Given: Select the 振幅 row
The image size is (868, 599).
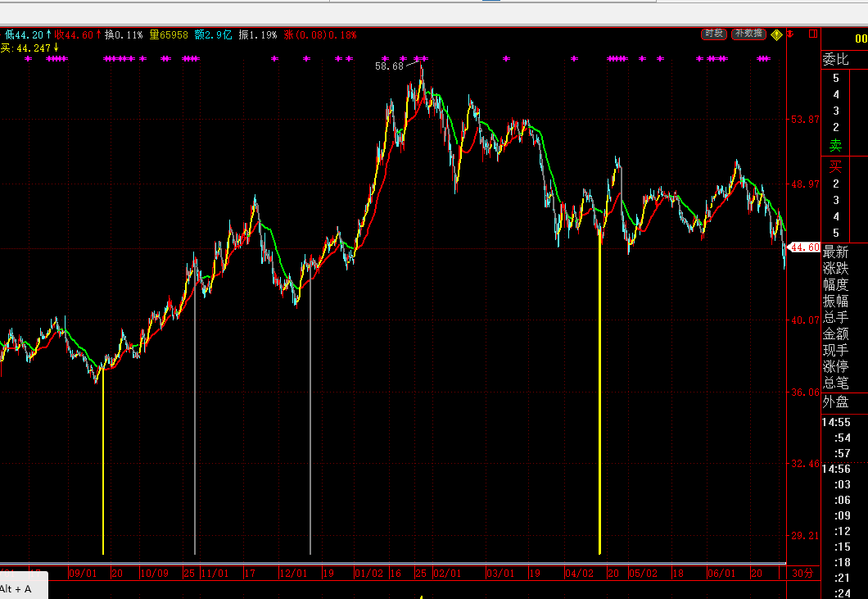Looking at the screenshot, I should point(835,301).
